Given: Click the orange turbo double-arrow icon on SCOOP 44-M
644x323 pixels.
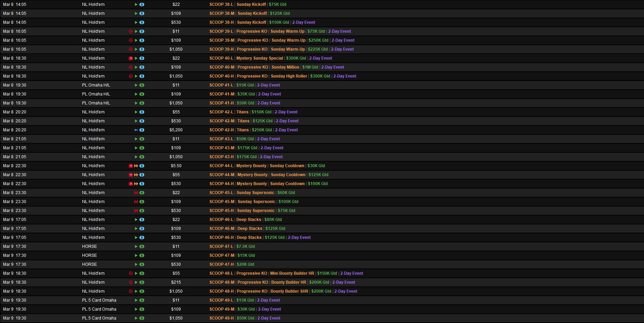Looking at the screenshot, I should tap(136, 175).
